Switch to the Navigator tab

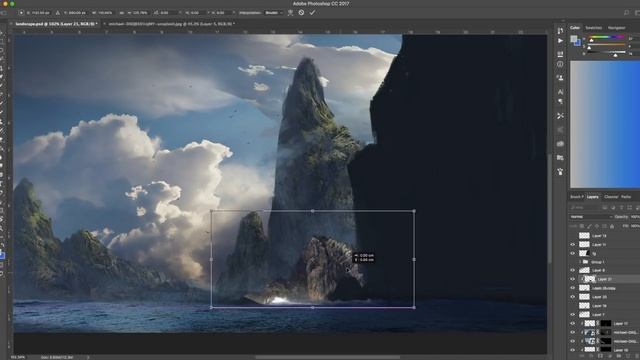(x=616, y=28)
